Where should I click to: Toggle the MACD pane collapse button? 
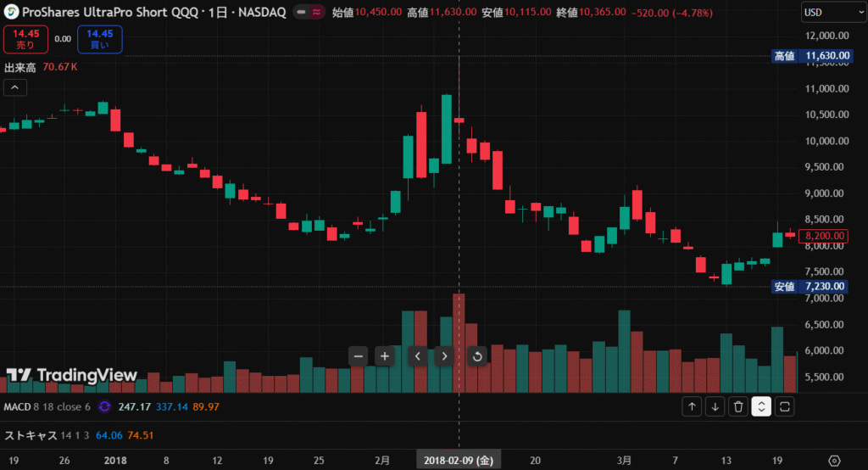tap(761, 407)
